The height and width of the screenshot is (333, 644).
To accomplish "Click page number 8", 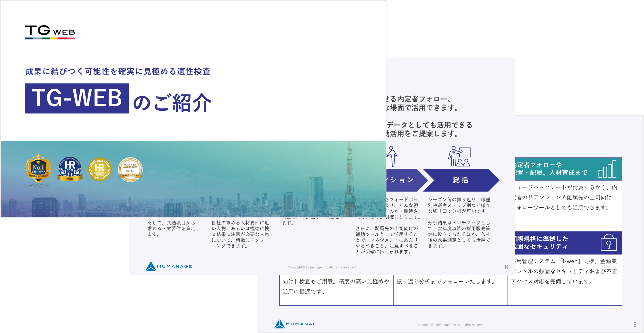I will (x=506, y=267).
